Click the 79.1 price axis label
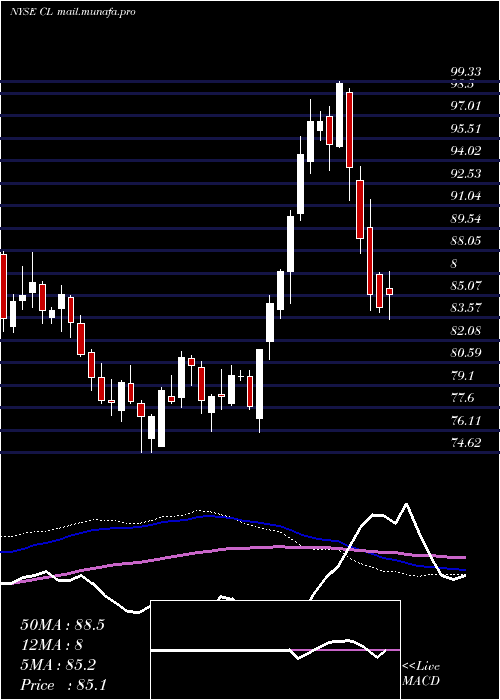500x700 pixels. pos(462,376)
